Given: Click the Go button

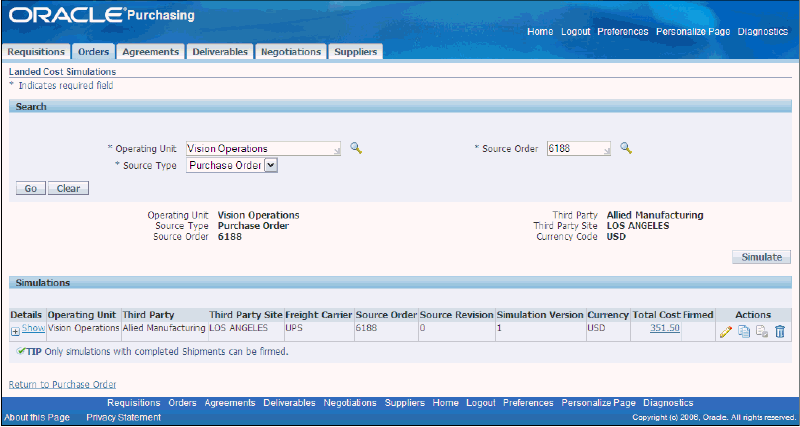Looking at the screenshot, I should click(x=31, y=188).
